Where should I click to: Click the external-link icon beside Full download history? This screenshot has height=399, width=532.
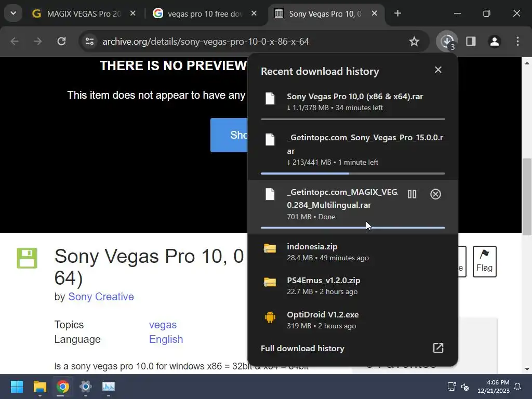click(438, 348)
